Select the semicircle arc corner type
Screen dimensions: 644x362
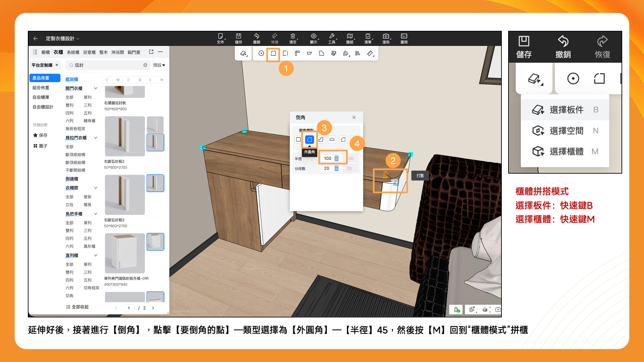click(332, 139)
